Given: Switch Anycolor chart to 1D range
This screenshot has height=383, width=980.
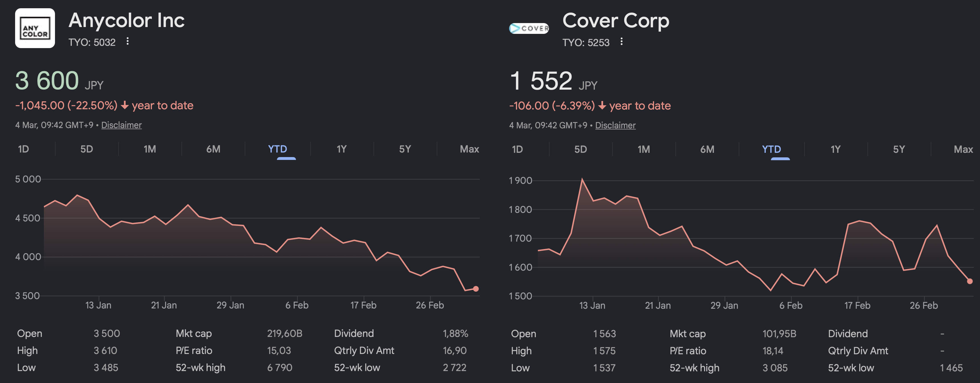Looking at the screenshot, I should click(x=24, y=149).
